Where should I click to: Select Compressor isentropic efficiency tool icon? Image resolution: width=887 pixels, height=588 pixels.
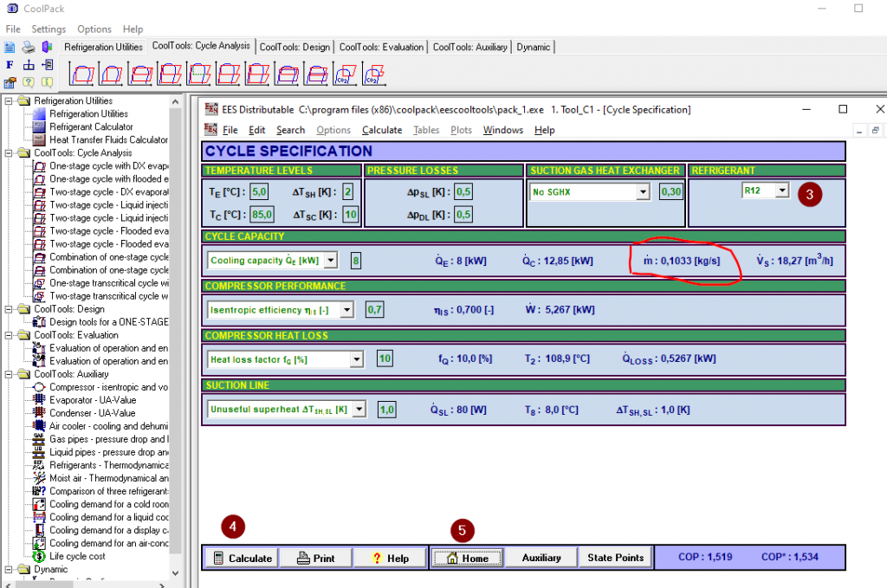(38, 387)
